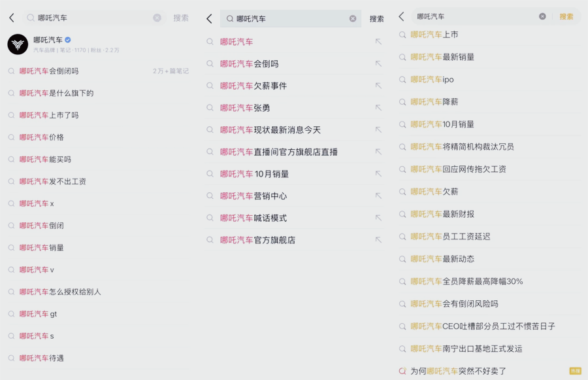Go back using the left panel's back arrow
This screenshot has width=588, height=380.
12,18
